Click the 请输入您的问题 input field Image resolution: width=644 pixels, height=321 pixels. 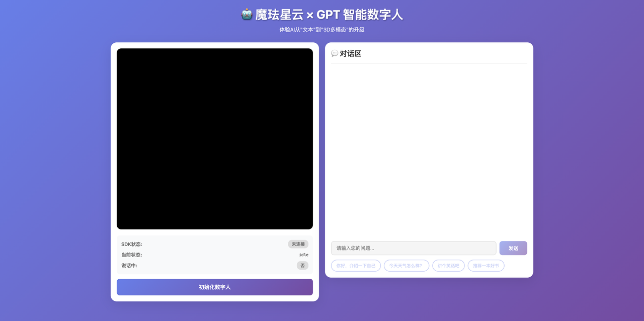414,248
